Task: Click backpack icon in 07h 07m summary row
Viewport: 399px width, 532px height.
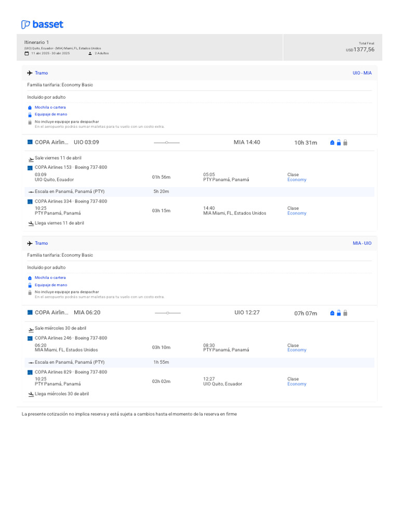Action: point(332,313)
